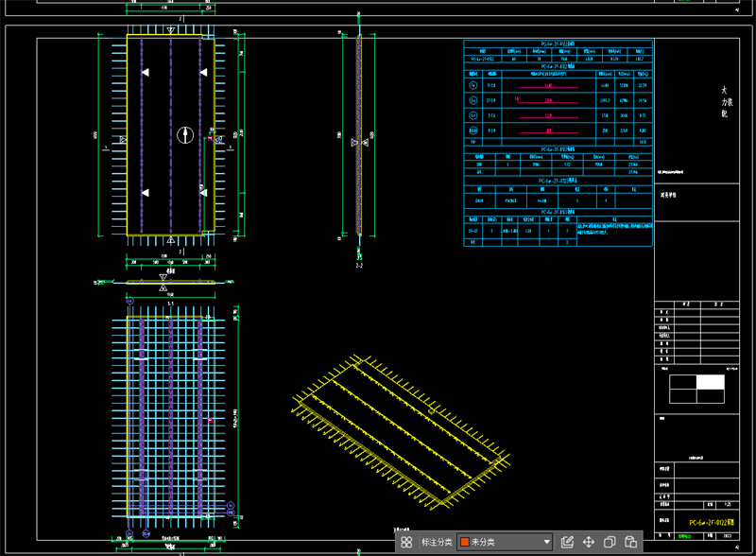Click the 2-2 section view label
This screenshot has width=756, height=556.
click(359, 266)
